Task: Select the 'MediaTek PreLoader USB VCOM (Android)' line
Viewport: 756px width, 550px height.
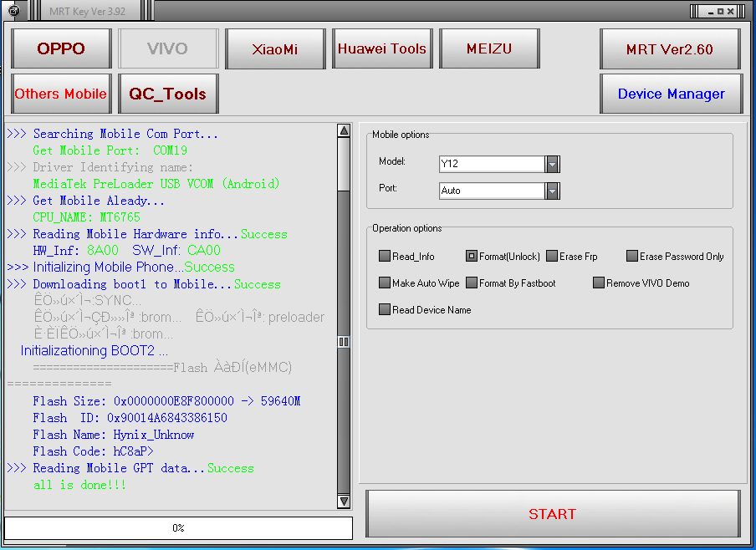Action: point(156,184)
